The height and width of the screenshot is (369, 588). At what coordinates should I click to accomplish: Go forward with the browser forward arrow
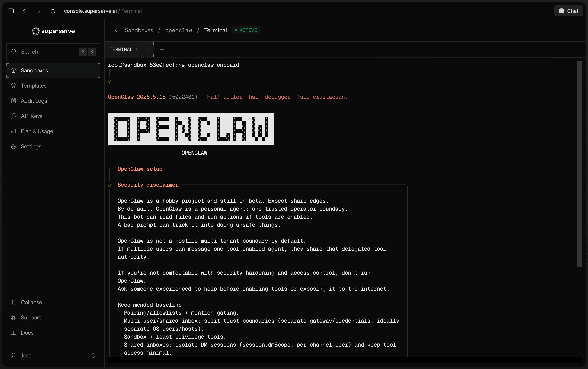point(39,11)
